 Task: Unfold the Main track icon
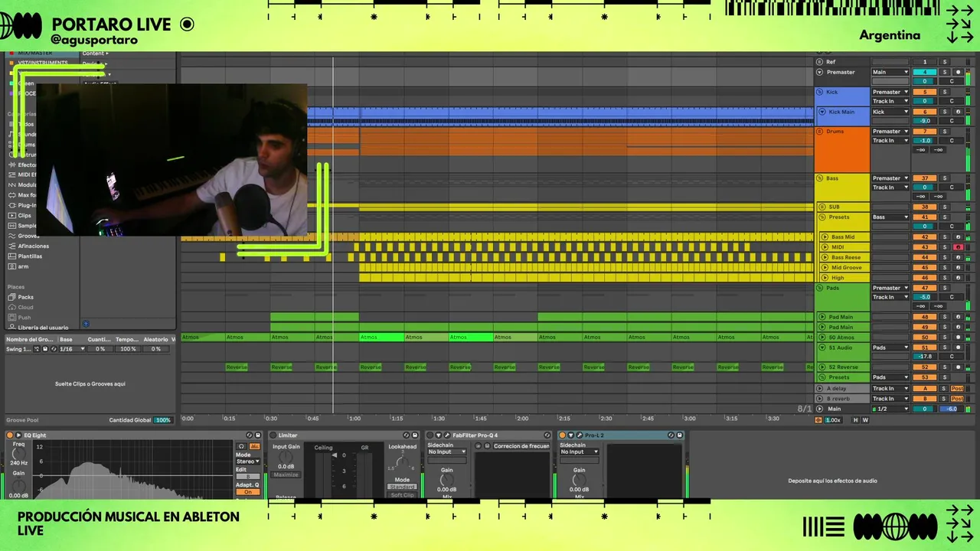pos(819,409)
